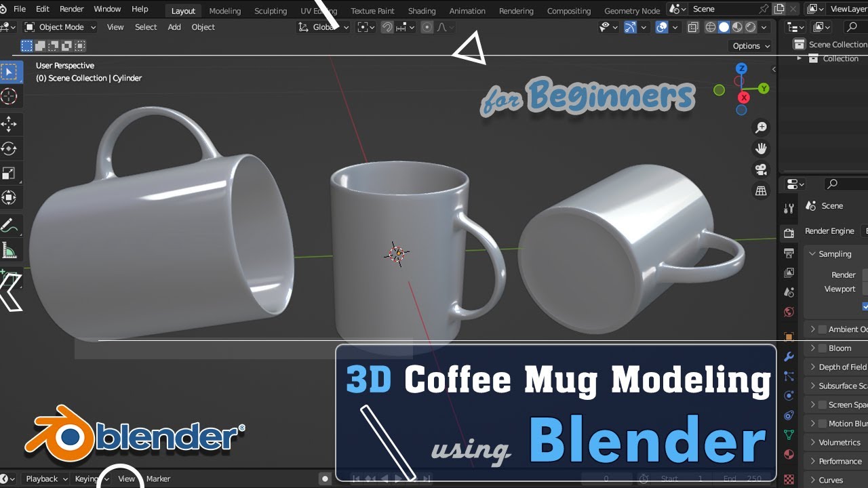The height and width of the screenshot is (488, 868).
Task: Switch to solid shading
Action: pyautogui.click(x=724, y=27)
